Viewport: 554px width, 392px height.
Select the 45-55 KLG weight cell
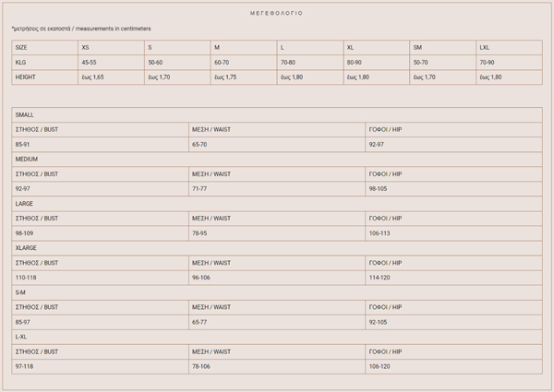pyautogui.click(x=89, y=62)
